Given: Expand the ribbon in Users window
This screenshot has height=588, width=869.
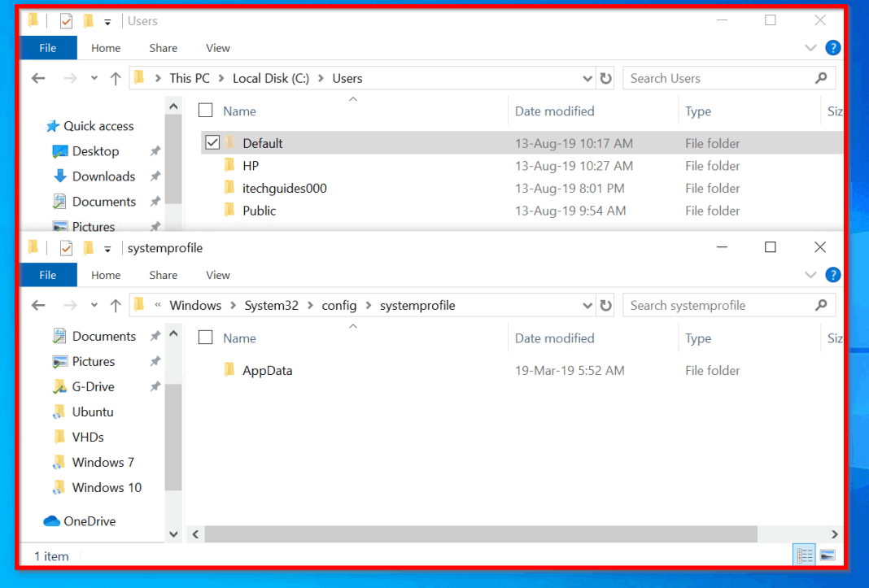Looking at the screenshot, I should coord(810,48).
